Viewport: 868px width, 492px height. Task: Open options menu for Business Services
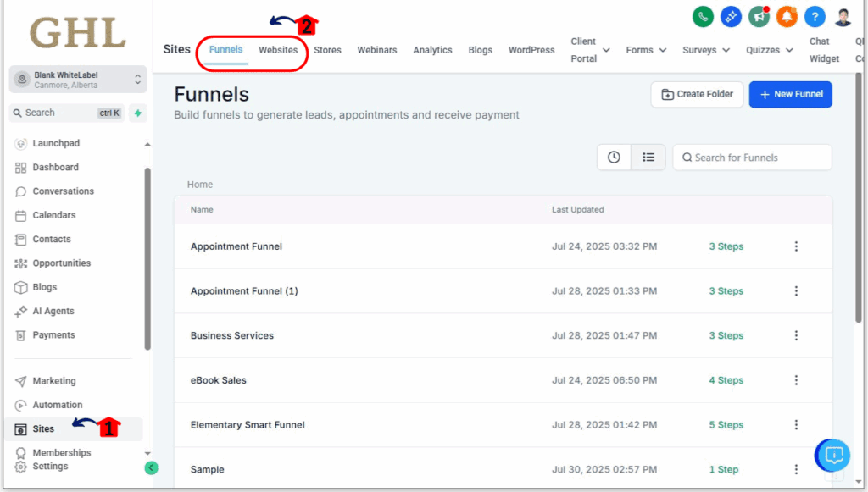click(x=796, y=335)
